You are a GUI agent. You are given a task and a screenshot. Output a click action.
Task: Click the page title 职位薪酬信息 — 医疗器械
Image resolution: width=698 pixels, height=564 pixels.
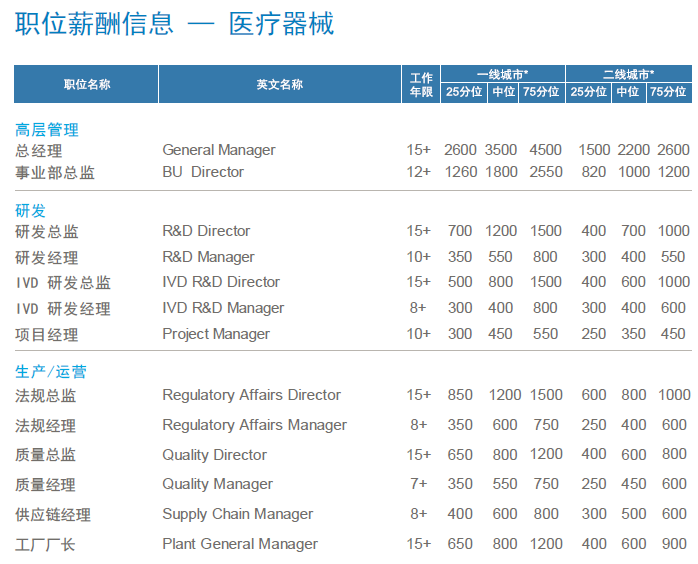175,25
